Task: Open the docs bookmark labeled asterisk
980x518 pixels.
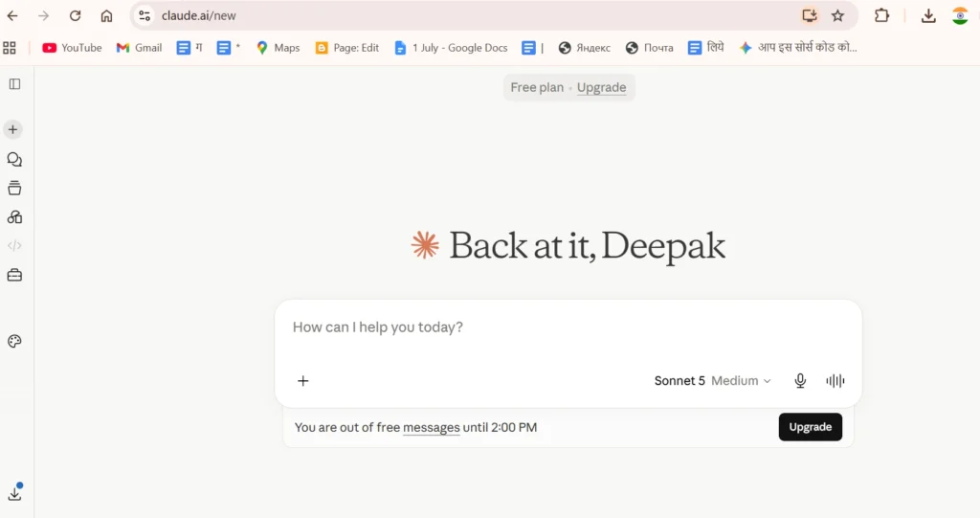Action: (228, 48)
